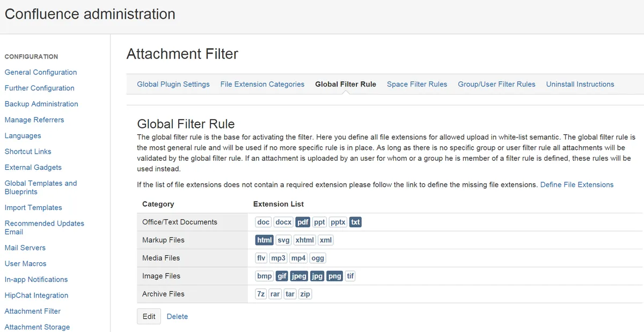Click the Image Files category cell
This screenshot has width=644, height=332.
[x=193, y=276]
